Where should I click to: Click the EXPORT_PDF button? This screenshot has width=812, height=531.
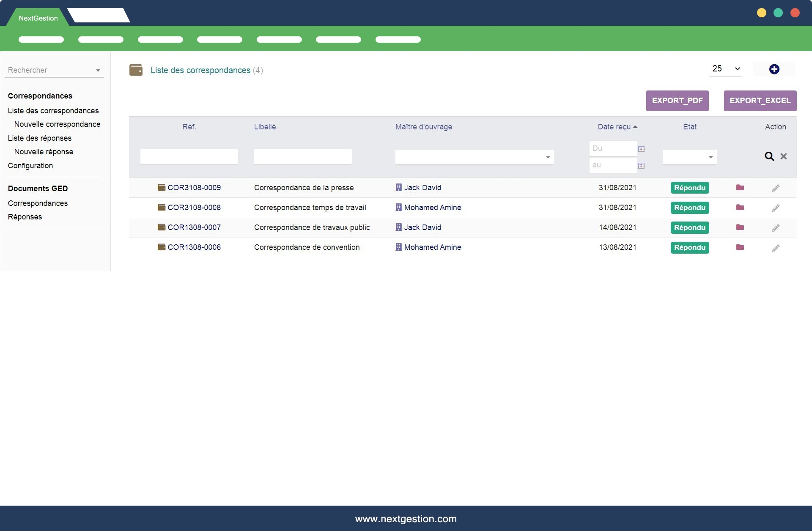[x=677, y=101]
